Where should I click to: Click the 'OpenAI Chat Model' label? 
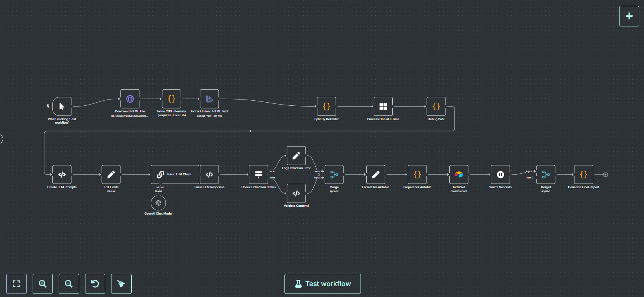(158, 213)
